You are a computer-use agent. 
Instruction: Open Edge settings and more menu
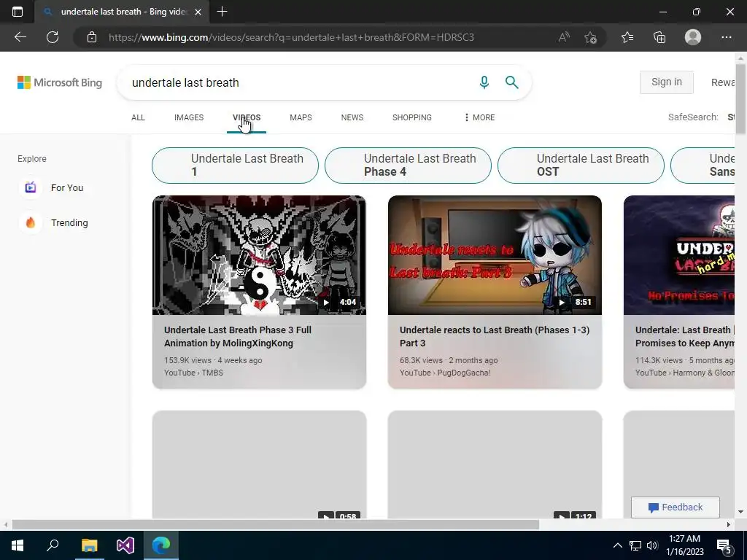[726, 37]
